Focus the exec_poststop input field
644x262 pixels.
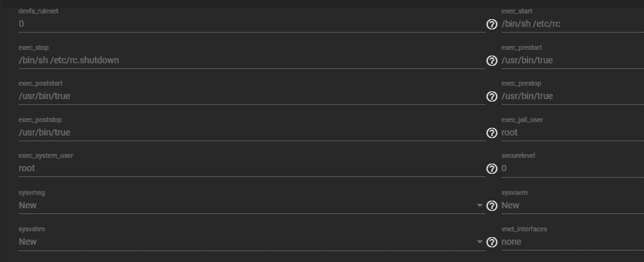(x=252, y=132)
